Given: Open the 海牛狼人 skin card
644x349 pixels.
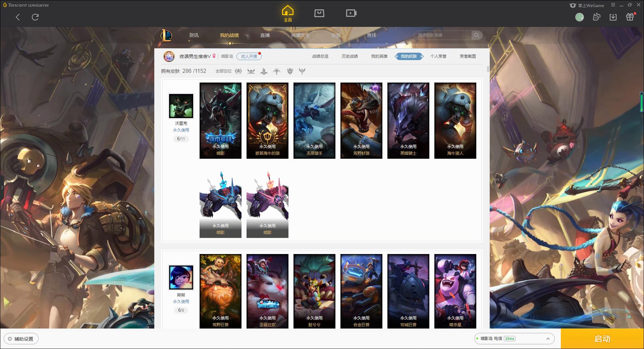Looking at the screenshot, I should pyautogui.click(x=455, y=120).
